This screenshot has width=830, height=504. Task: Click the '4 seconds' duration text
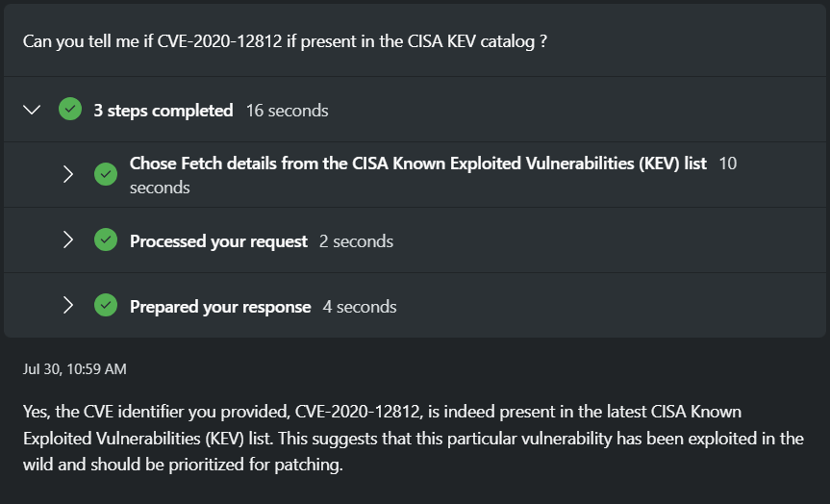(360, 307)
